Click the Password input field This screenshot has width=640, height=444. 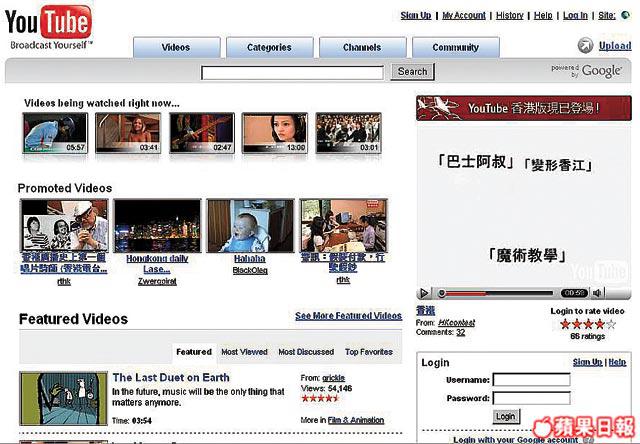point(531,398)
